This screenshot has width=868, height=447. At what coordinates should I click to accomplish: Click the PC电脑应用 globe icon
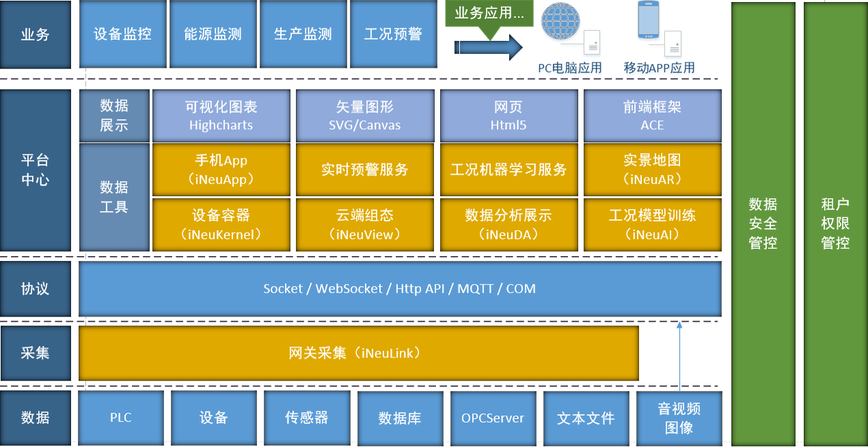[x=562, y=21]
